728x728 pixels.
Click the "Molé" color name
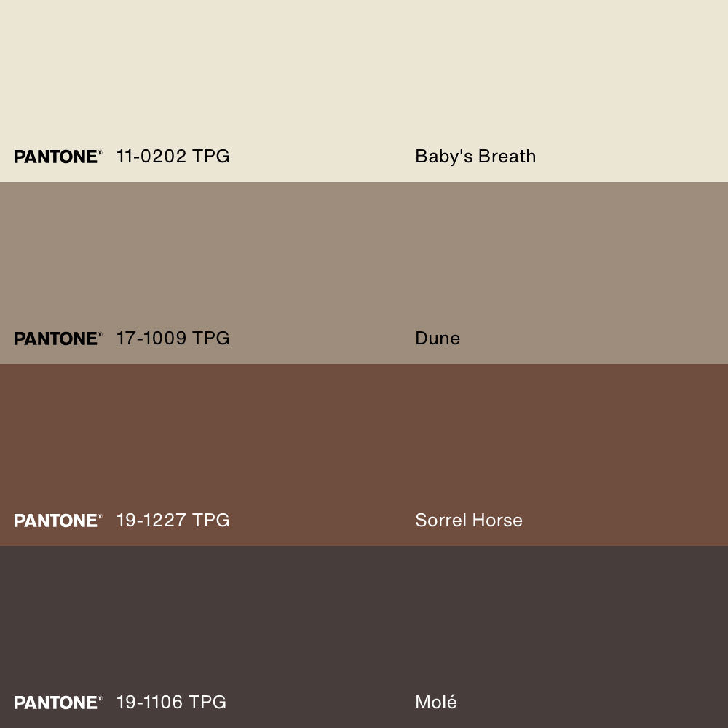coord(436,702)
